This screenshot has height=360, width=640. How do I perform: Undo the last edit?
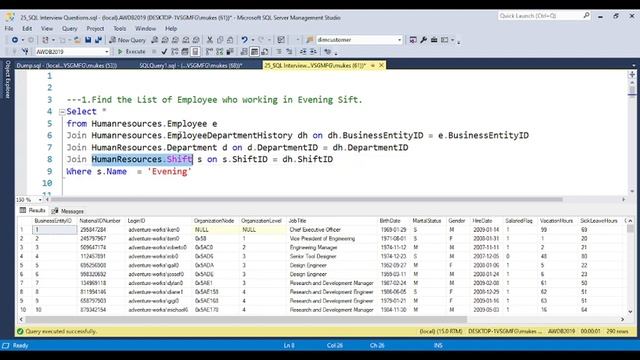(x=244, y=40)
